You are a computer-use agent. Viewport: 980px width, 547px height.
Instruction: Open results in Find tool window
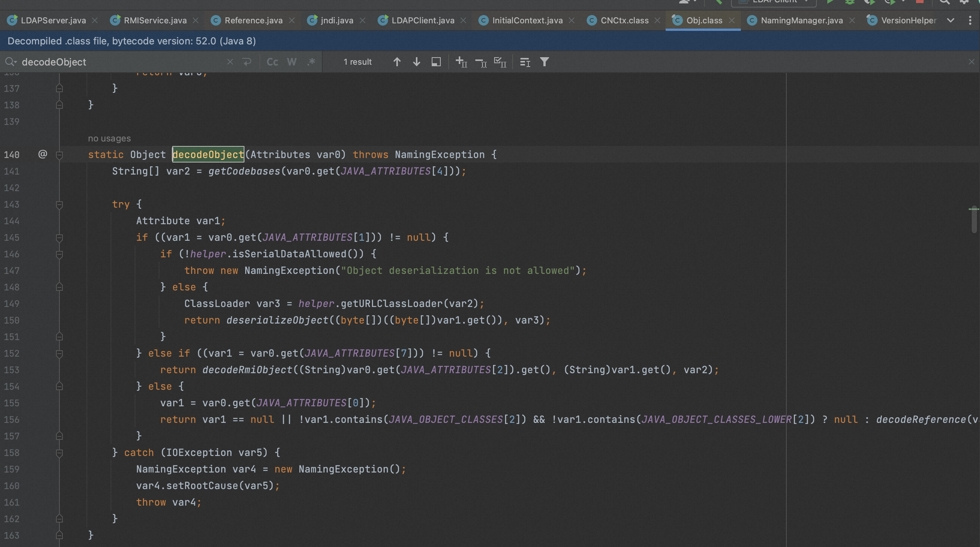pos(436,62)
